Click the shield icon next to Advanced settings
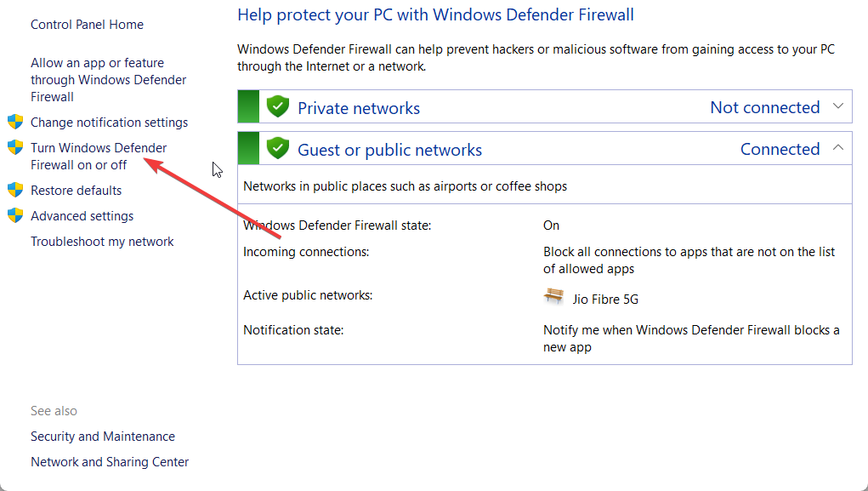The height and width of the screenshot is (491, 868). (x=15, y=215)
